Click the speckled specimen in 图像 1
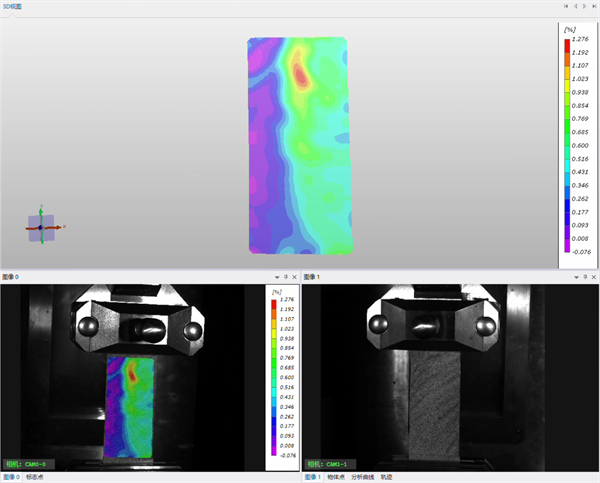Viewport: 600px width, 483px height. tap(435, 406)
